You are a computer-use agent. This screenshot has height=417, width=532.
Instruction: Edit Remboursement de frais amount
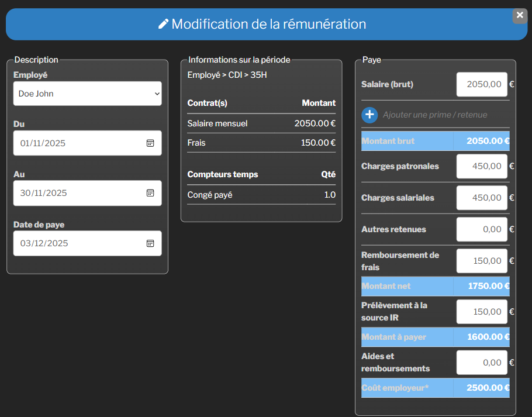481,261
